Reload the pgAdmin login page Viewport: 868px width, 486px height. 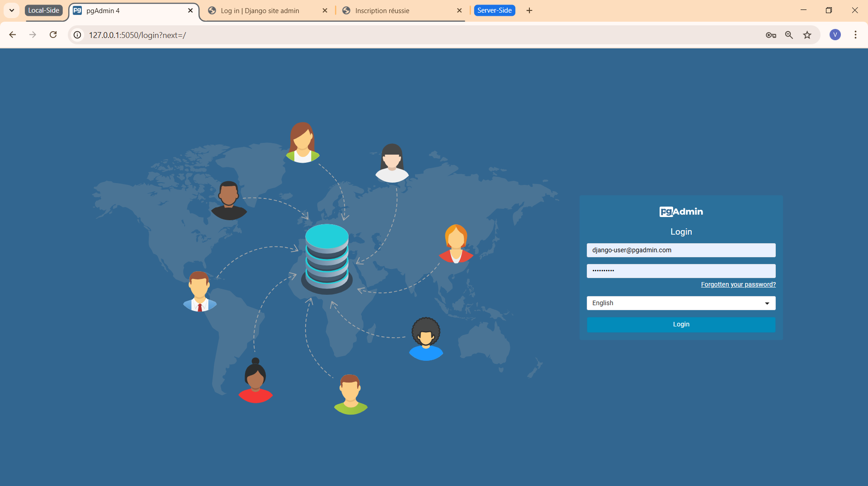[53, 34]
